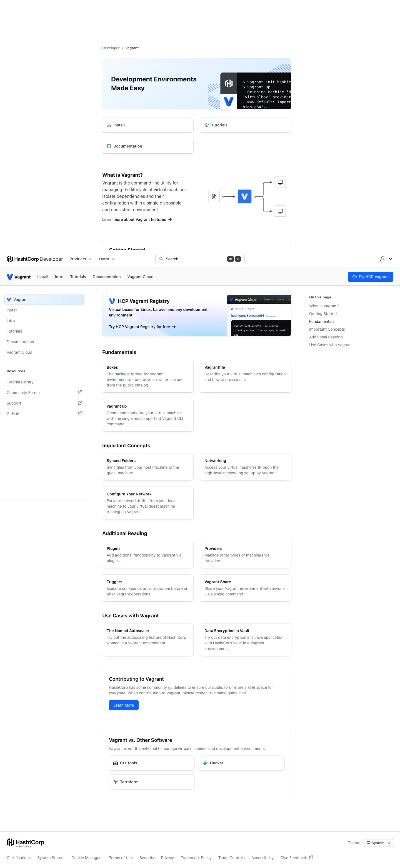Click the Vagrant icon in sidebar's selected item

coord(9,299)
